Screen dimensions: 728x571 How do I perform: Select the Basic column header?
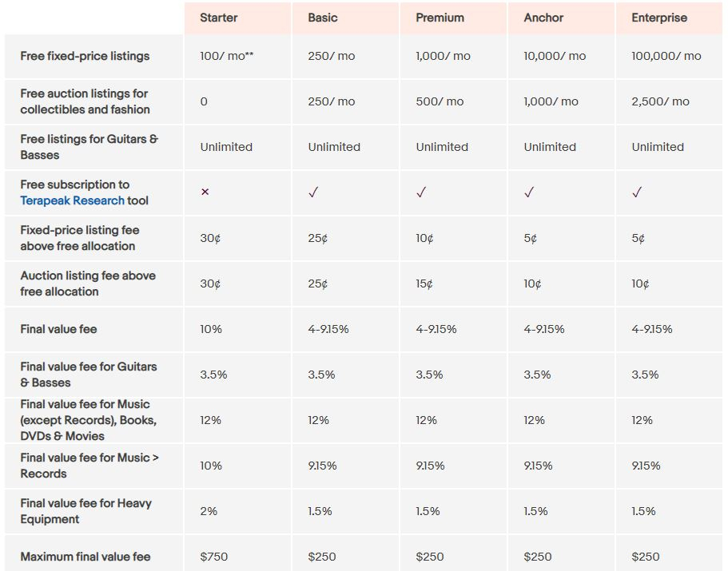[x=345, y=18]
